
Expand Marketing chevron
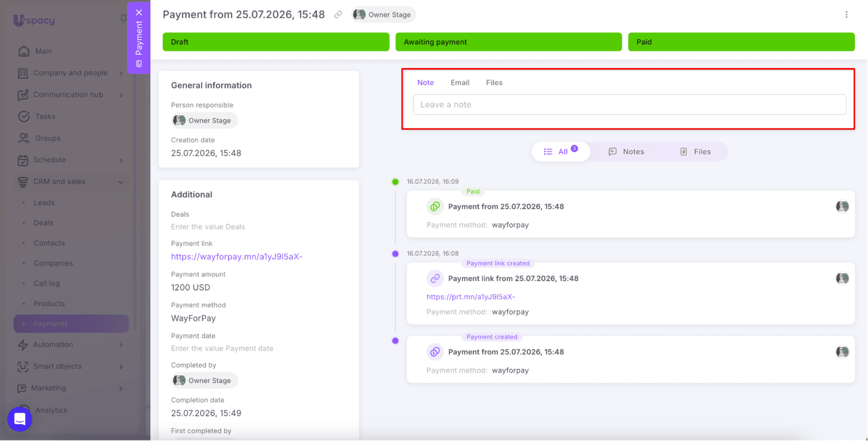(x=121, y=388)
